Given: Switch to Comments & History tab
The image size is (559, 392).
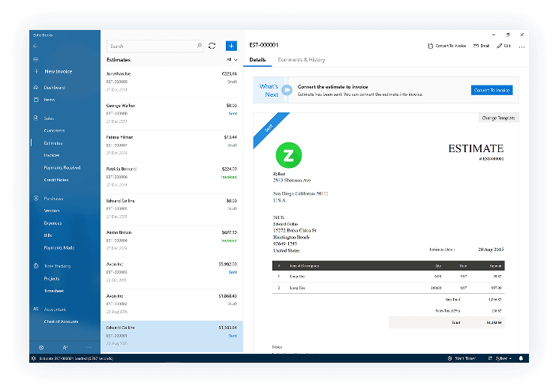Looking at the screenshot, I should pyautogui.click(x=301, y=59).
